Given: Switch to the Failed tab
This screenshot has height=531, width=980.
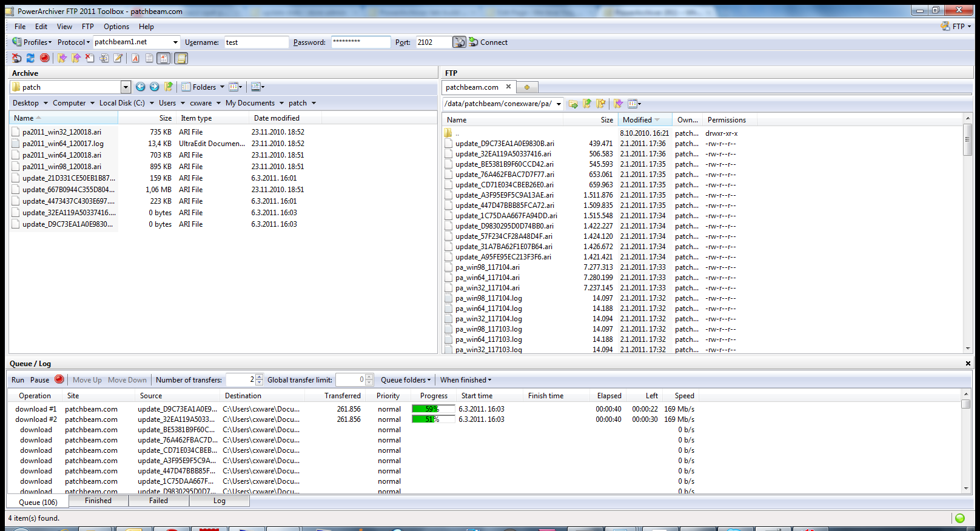Looking at the screenshot, I should [x=159, y=501].
